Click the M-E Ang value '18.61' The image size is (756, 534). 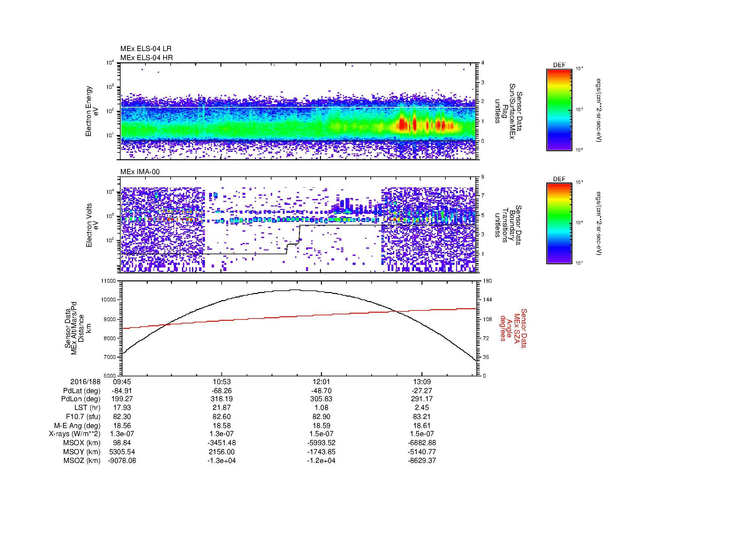pos(422,426)
